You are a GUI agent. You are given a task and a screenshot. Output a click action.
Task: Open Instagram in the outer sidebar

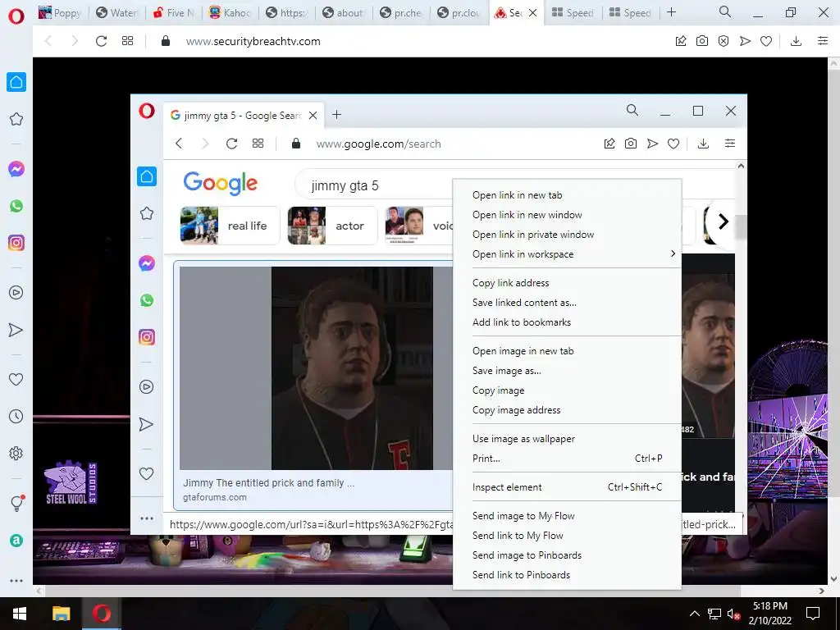pos(16,243)
